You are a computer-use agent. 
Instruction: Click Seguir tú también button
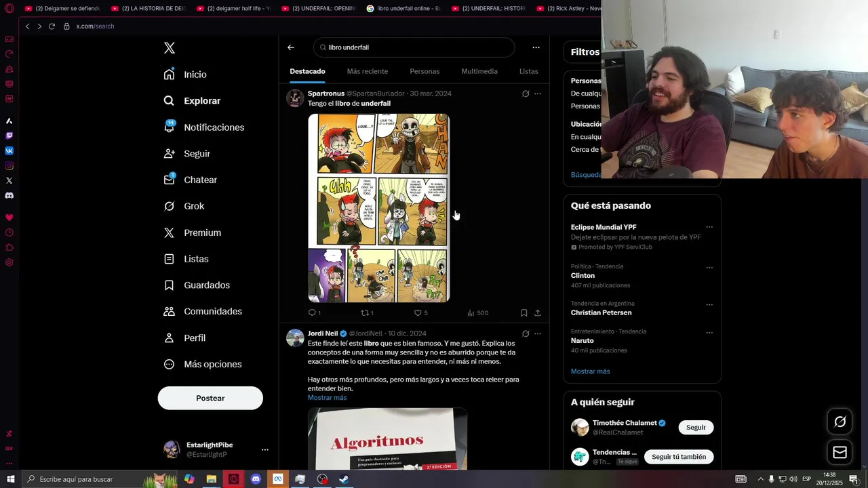679,457
